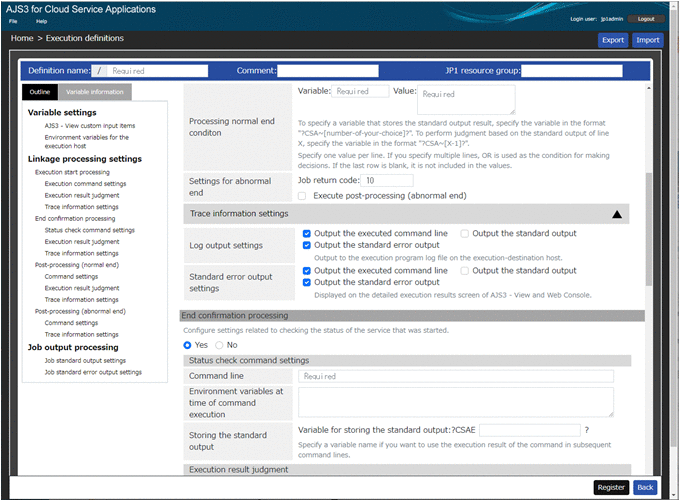Screen dimensions: 680x501
Task: Toggle Log output 'Output the standard output' checkbox
Action: tap(466, 233)
